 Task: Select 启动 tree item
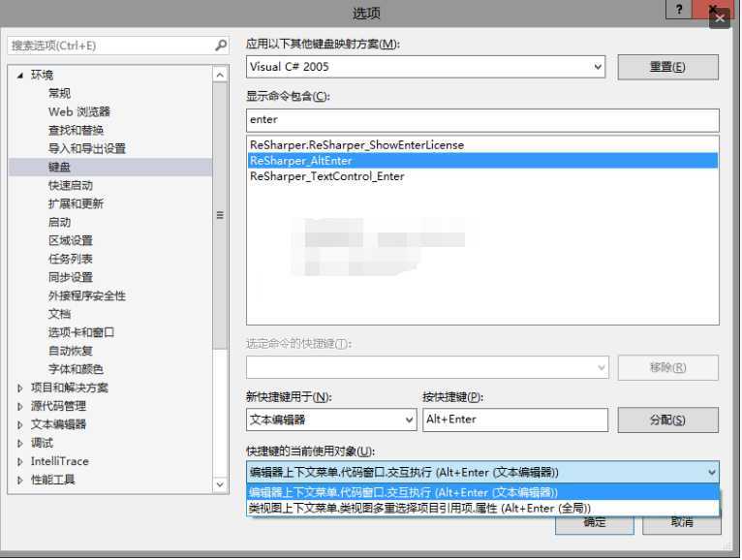point(59,223)
